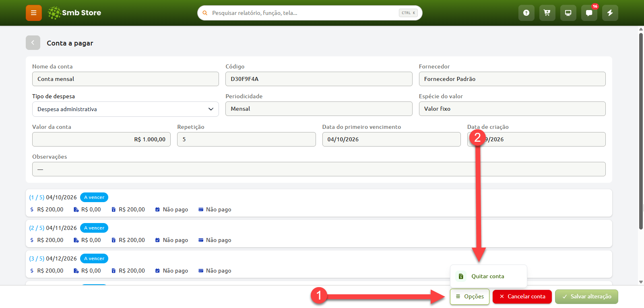The width and height of the screenshot is (644, 308).
Task: Expand the Tipo de despesa dropdown
Action: [126, 109]
